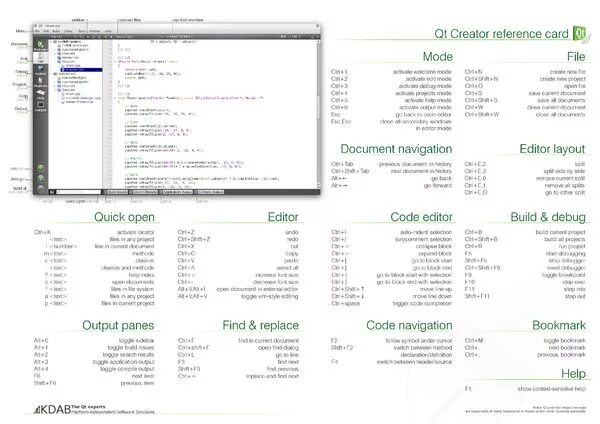Screen dimensions: 600x424
Task: Select the Projects mode icon
Action: 40,82
